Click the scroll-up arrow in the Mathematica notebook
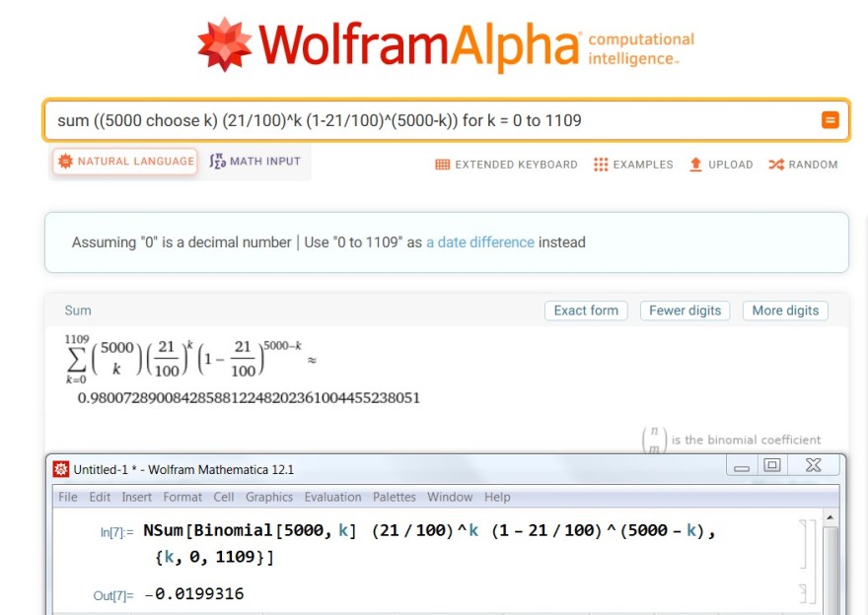This screenshot has height=615, width=868. point(830,517)
